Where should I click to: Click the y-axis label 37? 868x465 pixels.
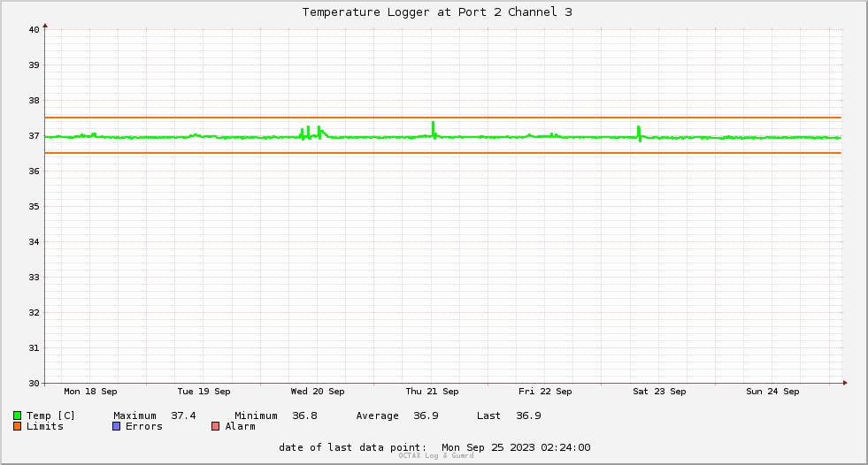[x=35, y=136]
